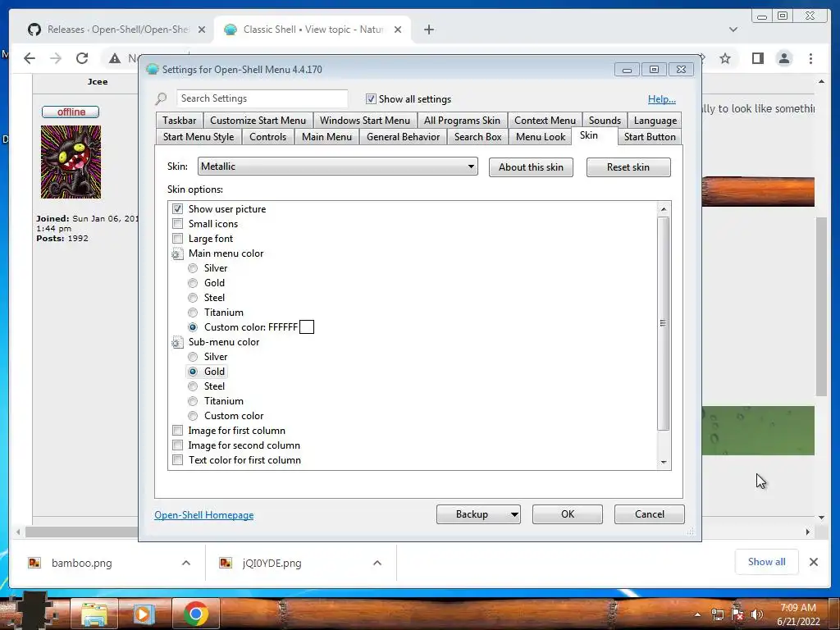
Task: Switch to the Taskbar tab
Action: coord(179,121)
